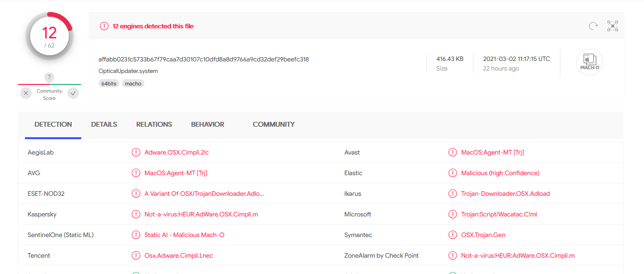
Task: Click the warning icon in Ikarus row
Action: pos(453,194)
